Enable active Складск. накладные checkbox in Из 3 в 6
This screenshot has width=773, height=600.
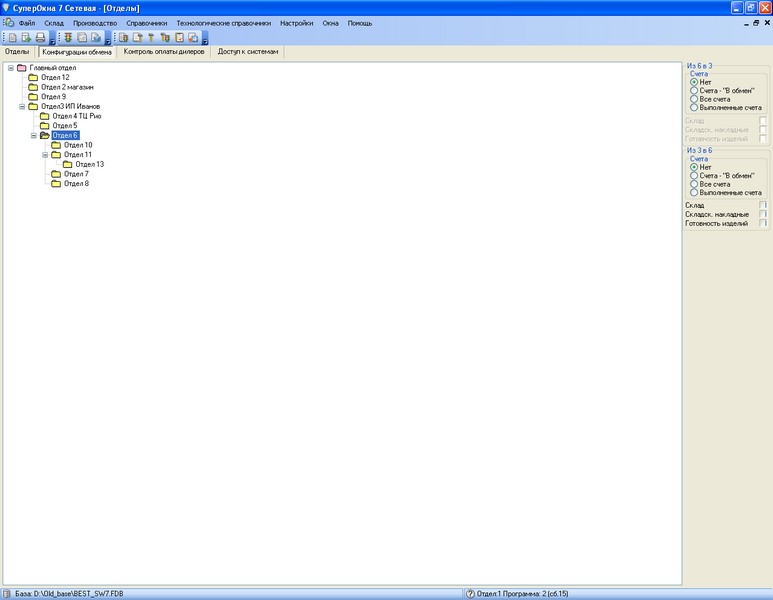point(763,214)
